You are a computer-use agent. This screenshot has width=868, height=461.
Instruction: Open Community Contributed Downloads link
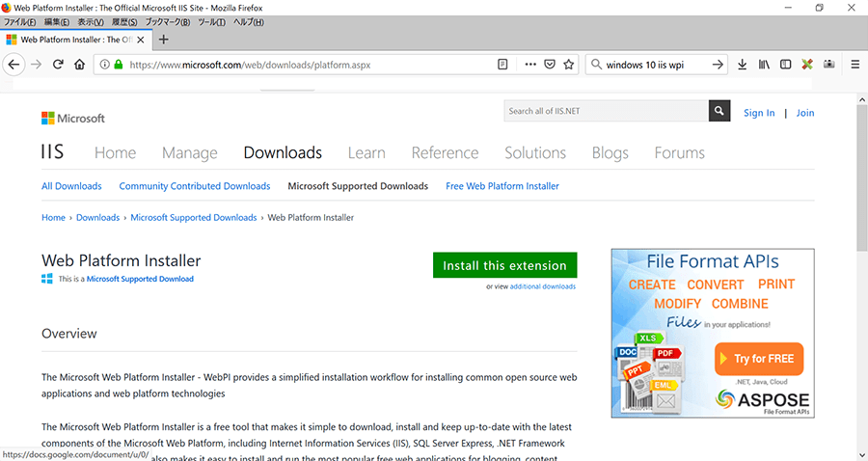click(x=195, y=186)
